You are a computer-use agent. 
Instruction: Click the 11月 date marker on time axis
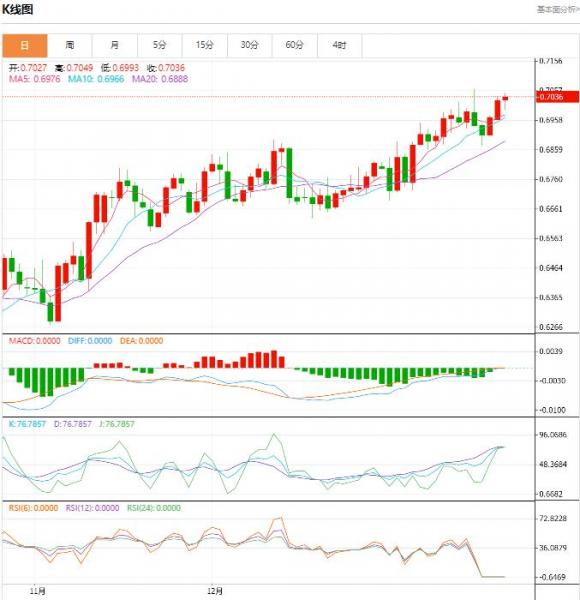[37, 591]
